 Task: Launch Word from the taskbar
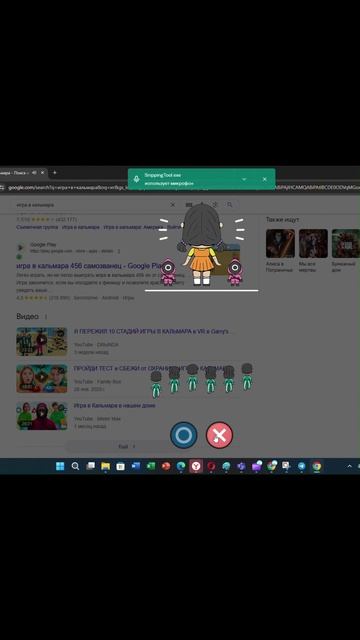click(x=136, y=466)
